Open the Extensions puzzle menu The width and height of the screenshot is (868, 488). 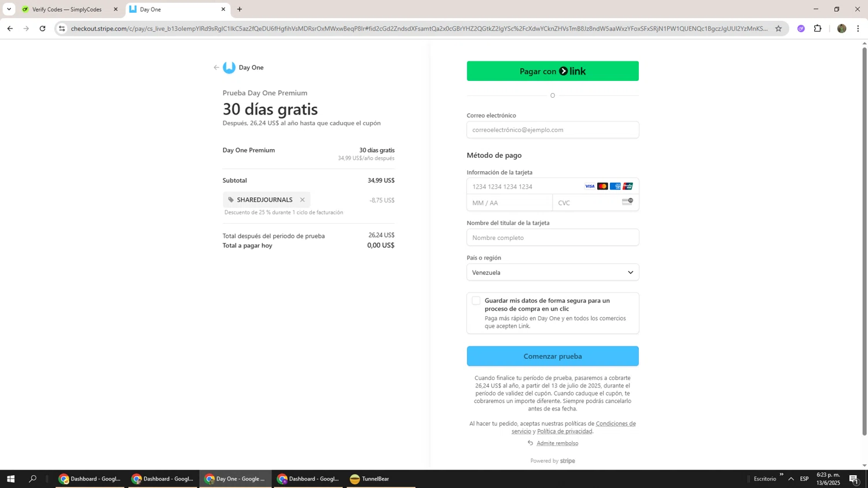point(818,28)
